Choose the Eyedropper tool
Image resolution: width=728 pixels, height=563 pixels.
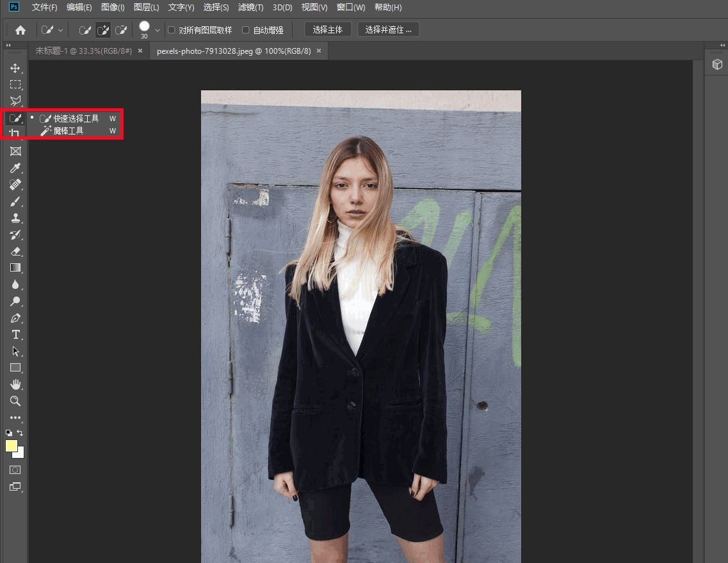coord(15,168)
